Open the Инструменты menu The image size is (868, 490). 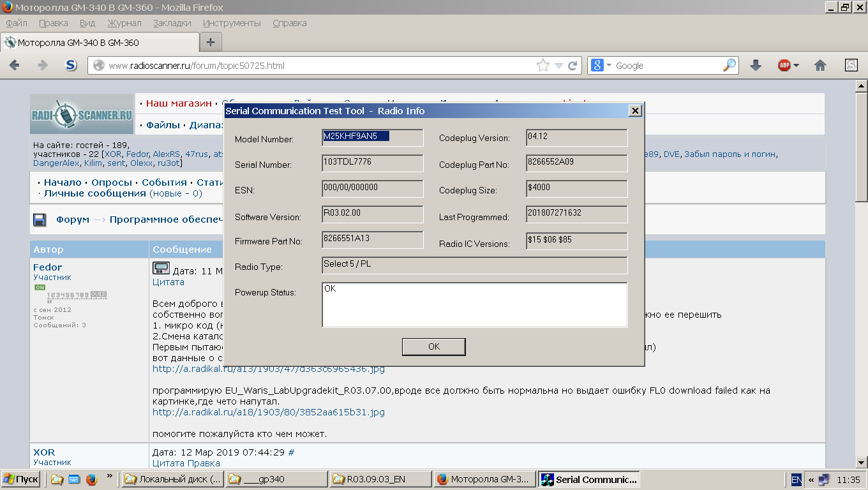(232, 23)
